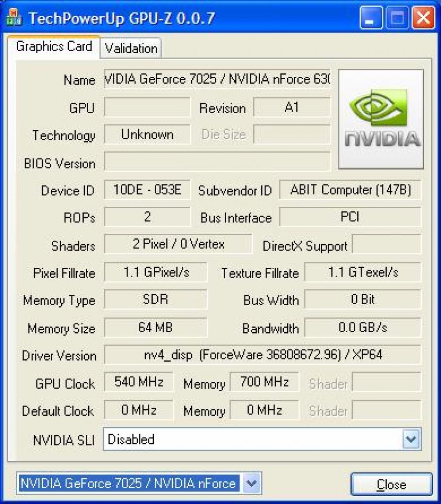Click the Texture Fillrate label
Viewport: 441px width, 504px height.
[x=260, y=273]
